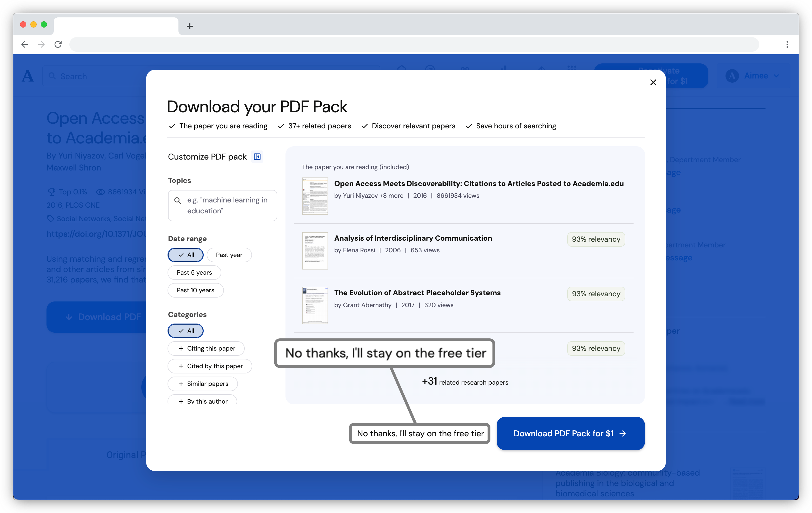This screenshot has height=513, width=812.
Task: Select the All date range chip
Action: click(x=185, y=255)
